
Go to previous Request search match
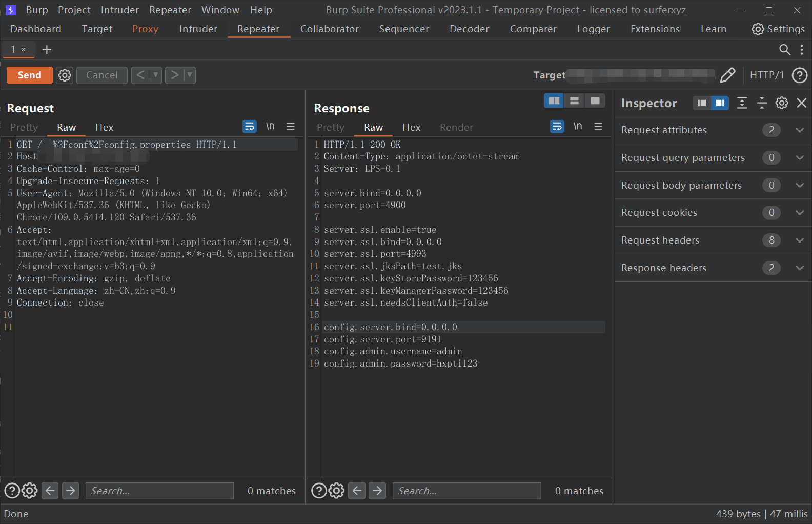click(x=50, y=491)
